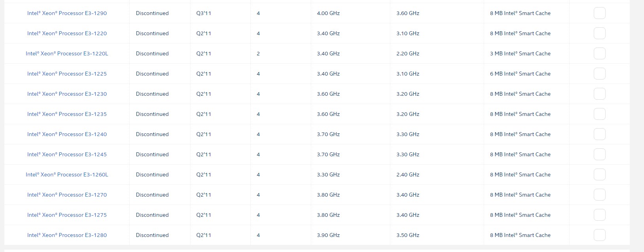Check the E3-1270 compare checkbox
The height and width of the screenshot is (252, 644).
click(x=599, y=195)
